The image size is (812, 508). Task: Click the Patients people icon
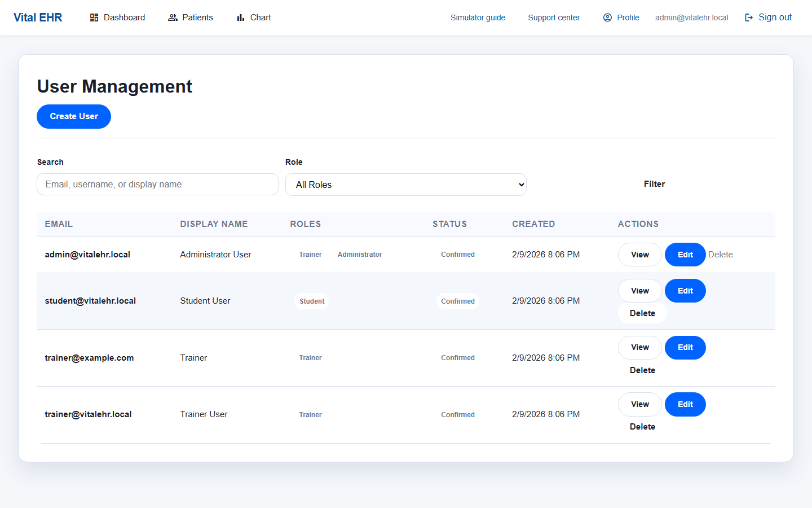[x=173, y=17]
